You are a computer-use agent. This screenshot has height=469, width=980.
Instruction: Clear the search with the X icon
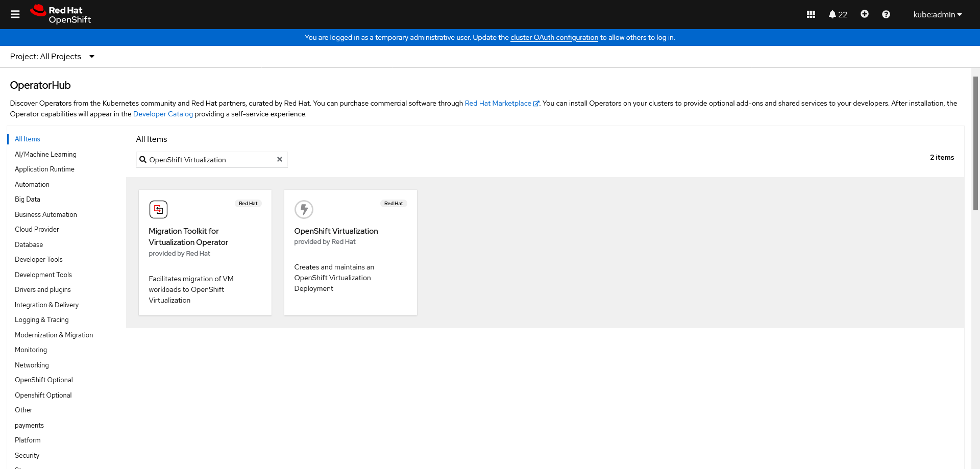click(x=280, y=159)
